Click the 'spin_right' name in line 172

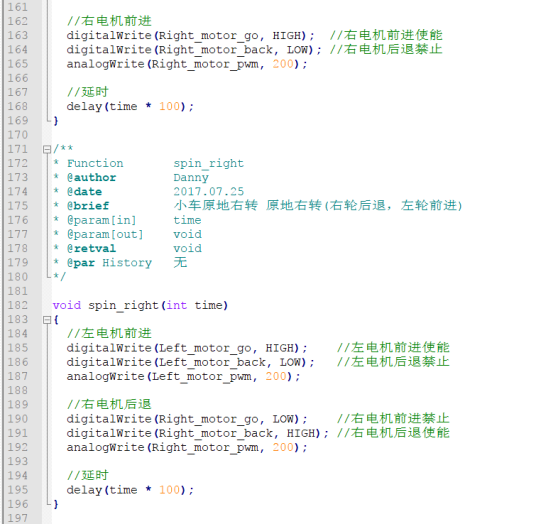(x=208, y=164)
